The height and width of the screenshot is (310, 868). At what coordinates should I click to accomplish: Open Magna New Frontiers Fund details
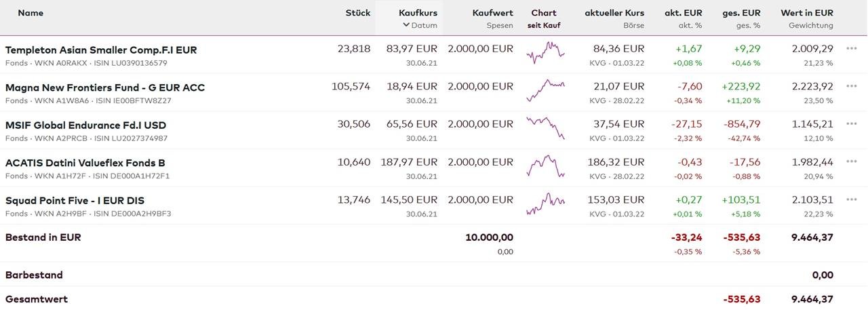pos(105,88)
